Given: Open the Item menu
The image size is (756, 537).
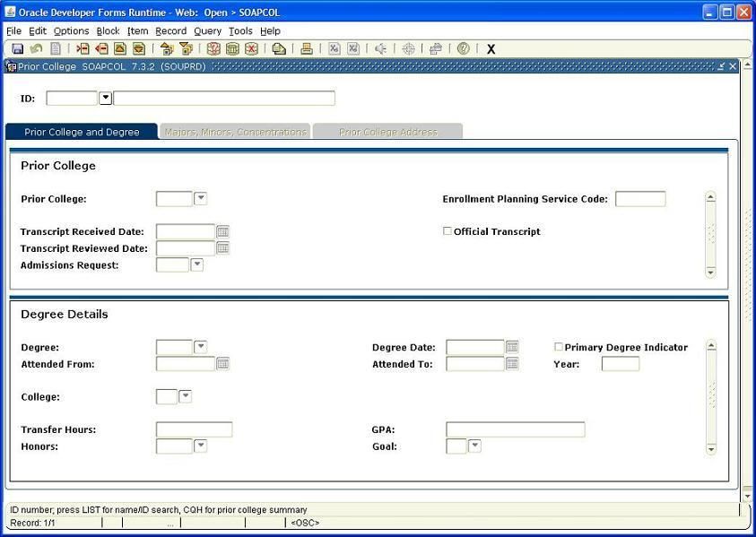Looking at the screenshot, I should [x=138, y=30].
